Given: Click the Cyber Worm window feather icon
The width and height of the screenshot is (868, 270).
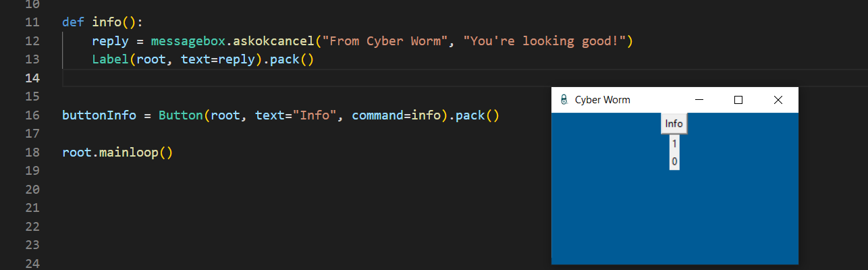Looking at the screenshot, I should (564, 100).
